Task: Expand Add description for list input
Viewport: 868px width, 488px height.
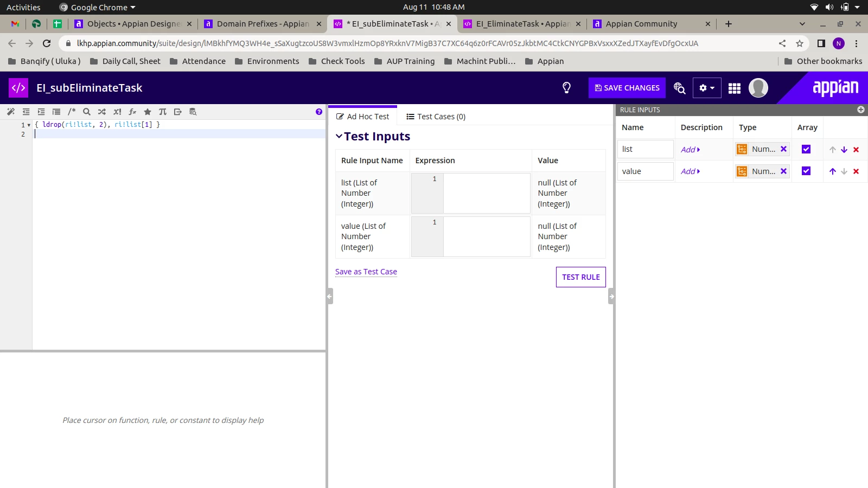Action: pyautogui.click(x=691, y=150)
